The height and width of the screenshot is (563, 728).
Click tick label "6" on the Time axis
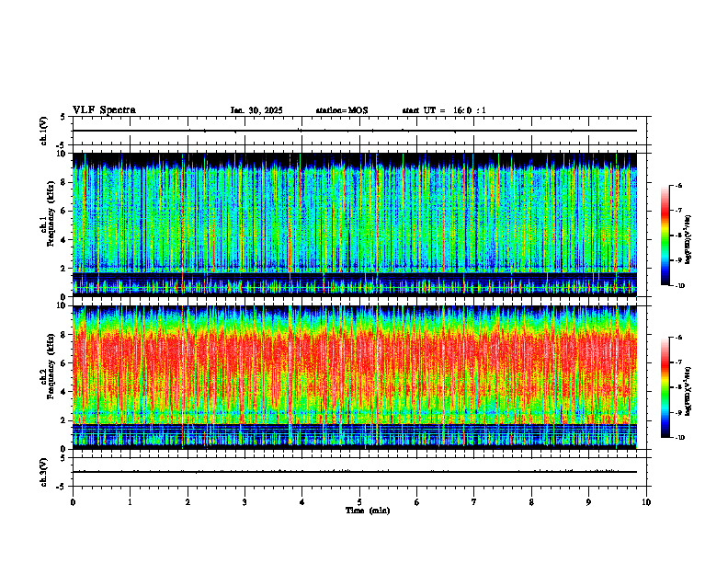[x=417, y=502]
